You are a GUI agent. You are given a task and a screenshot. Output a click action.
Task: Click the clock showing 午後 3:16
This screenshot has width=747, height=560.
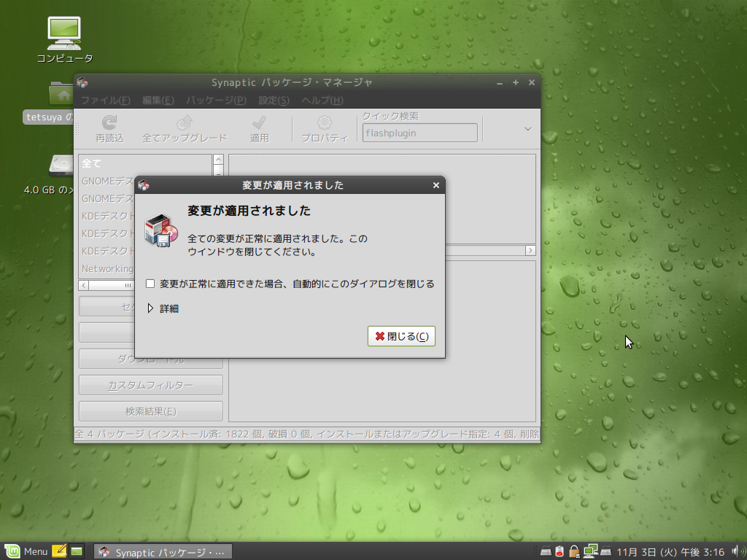pos(670,552)
